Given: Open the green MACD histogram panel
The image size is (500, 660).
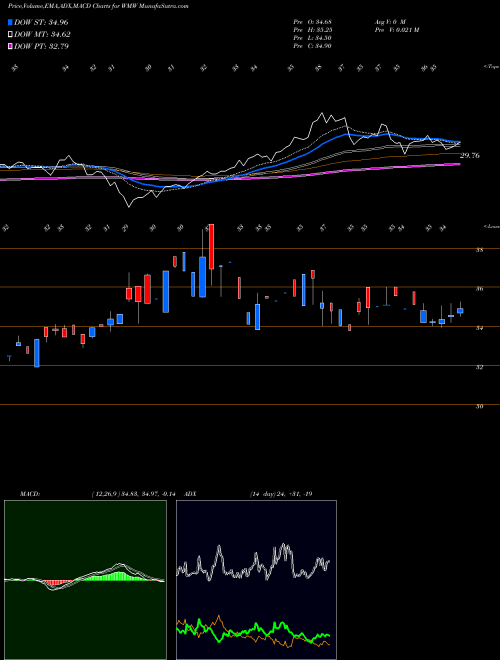Looking at the screenshot, I should click(85, 580).
